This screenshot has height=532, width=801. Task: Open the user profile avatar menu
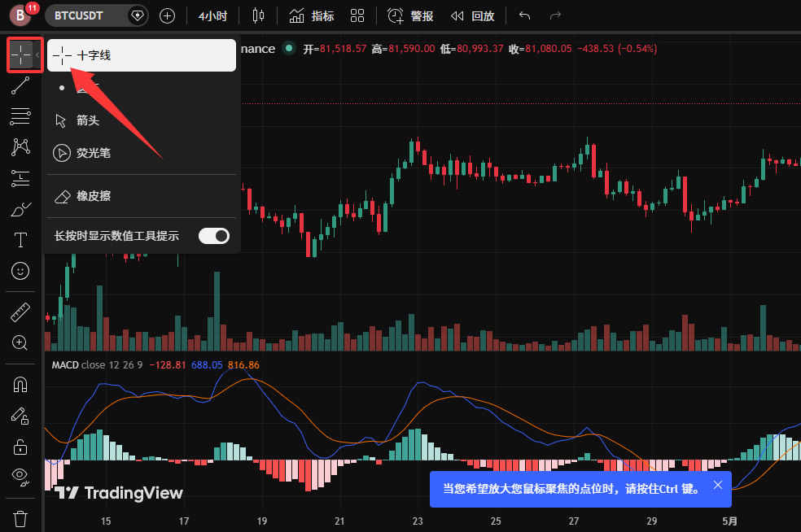[20, 15]
